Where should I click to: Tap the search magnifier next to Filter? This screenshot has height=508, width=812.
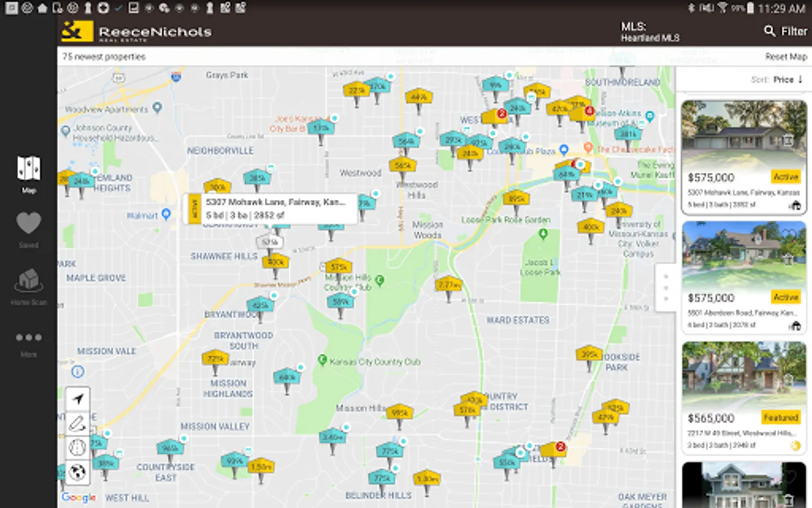pyautogui.click(x=769, y=31)
